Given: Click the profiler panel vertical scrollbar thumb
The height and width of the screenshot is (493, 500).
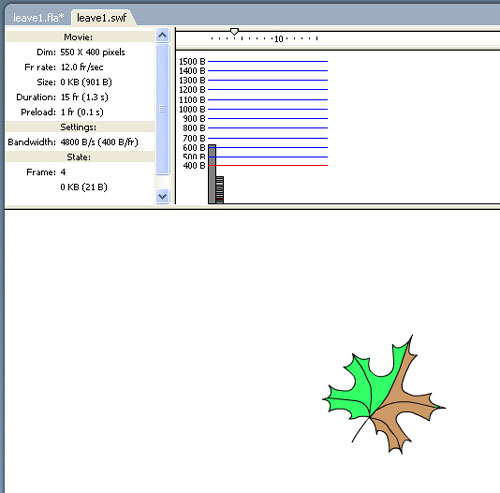Looking at the screenshot, I should pyautogui.click(x=162, y=109).
